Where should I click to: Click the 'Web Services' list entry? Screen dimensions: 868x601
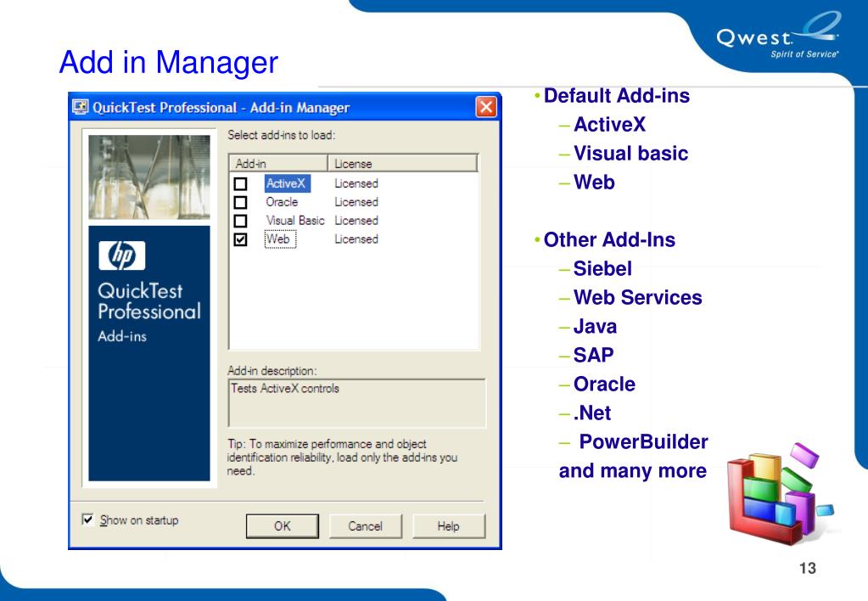click(x=638, y=297)
